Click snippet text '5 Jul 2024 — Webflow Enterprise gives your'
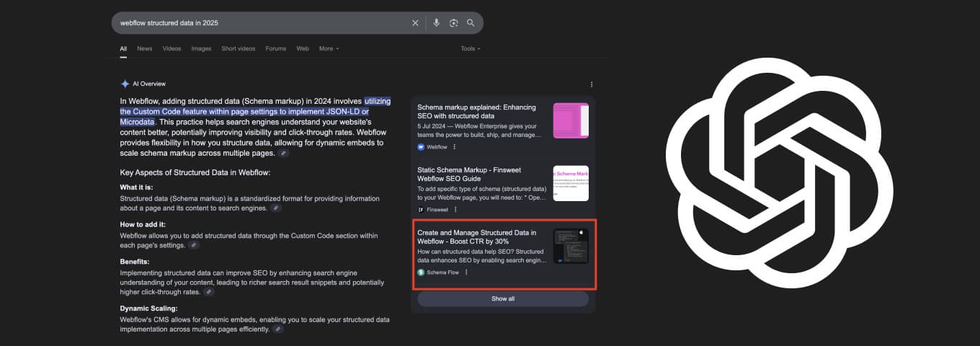980x346 pixels. point(478,126)
